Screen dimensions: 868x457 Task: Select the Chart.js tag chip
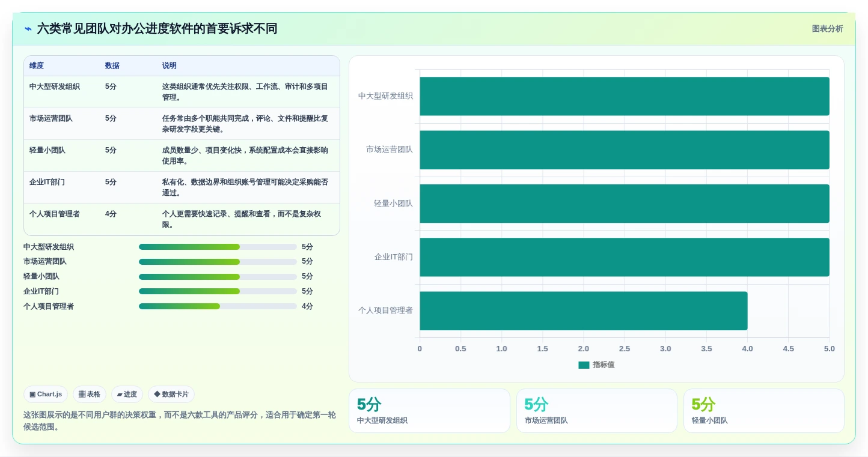pos(46,395)
